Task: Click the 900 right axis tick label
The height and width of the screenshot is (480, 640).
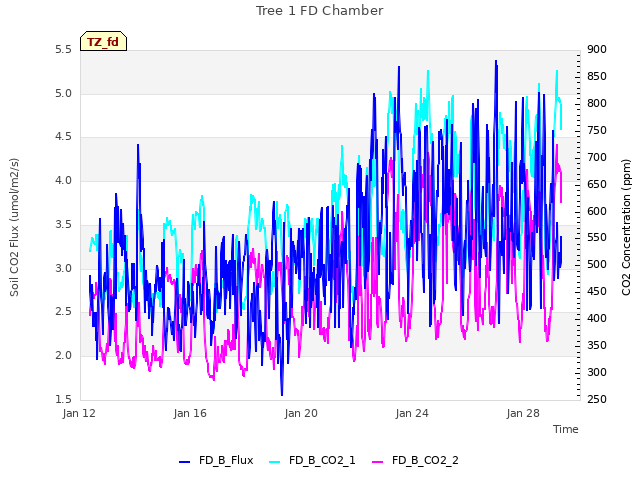Action: [x=597, y=49]
